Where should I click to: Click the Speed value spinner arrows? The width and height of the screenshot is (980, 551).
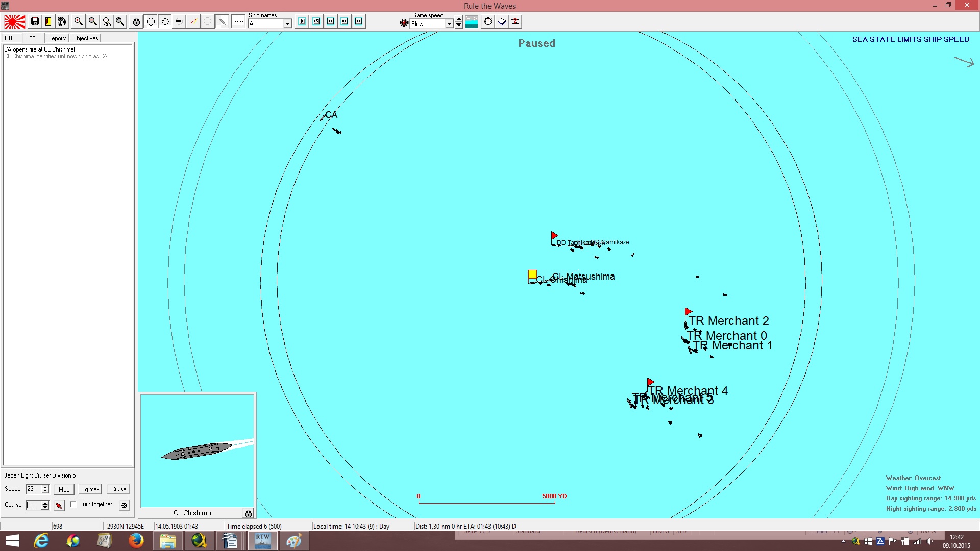45,489
